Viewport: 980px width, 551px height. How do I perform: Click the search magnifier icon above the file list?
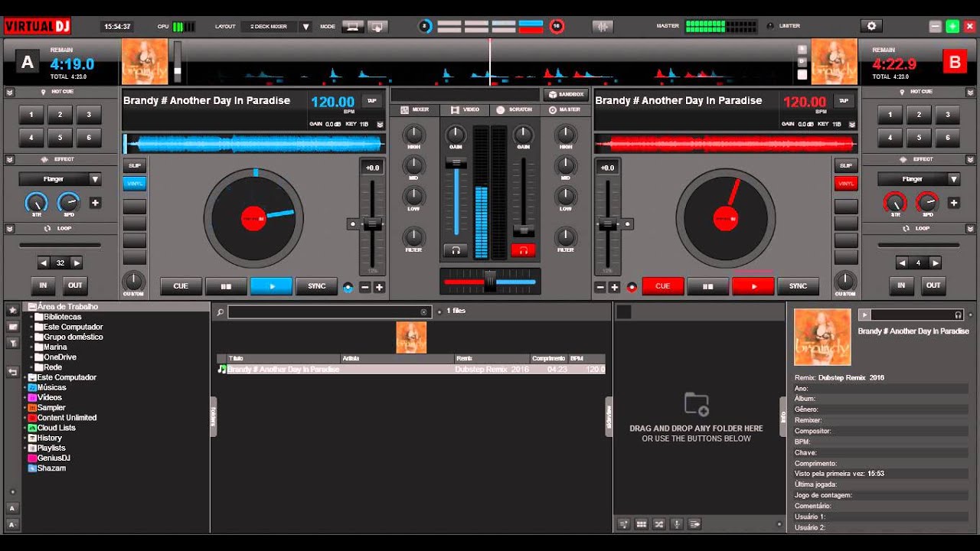point(220,312)
